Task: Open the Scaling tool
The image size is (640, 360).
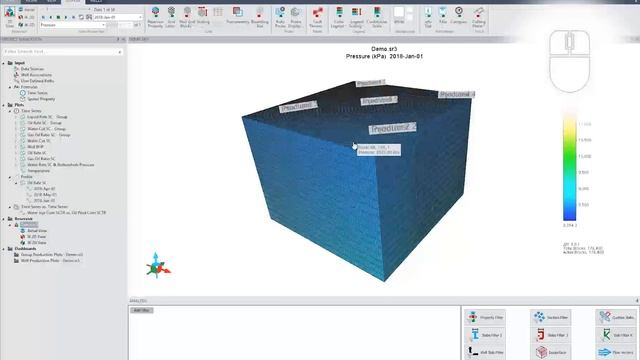Action: coord(203,16)
